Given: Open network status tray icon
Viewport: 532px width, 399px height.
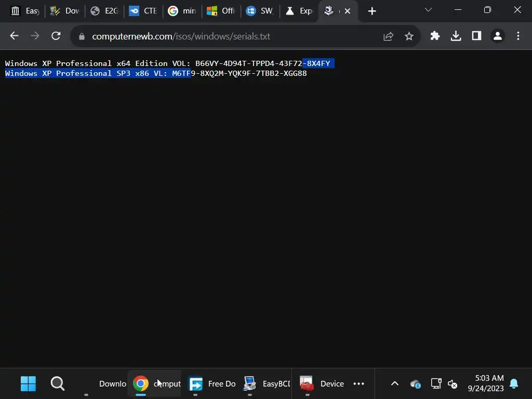Looking at the screenshot, I should coord(436,384).
